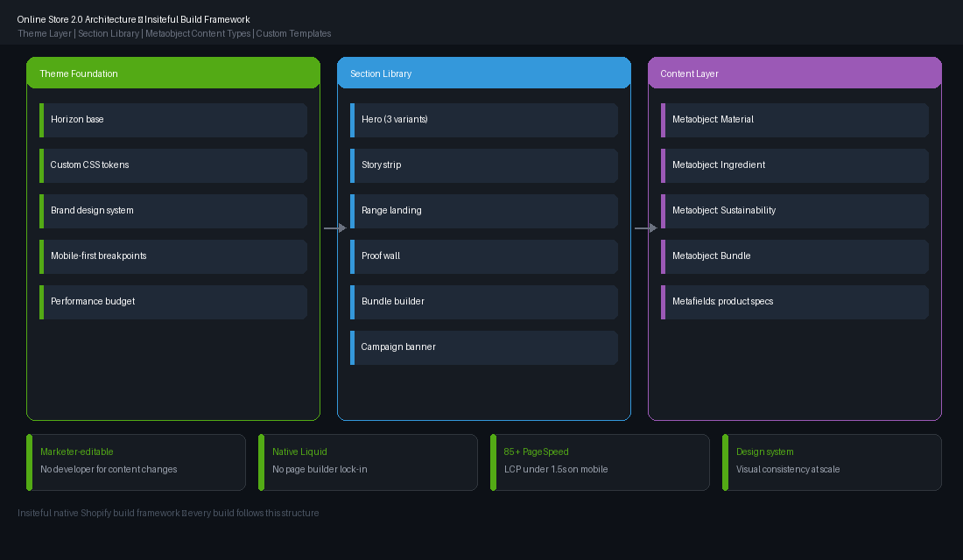Select the Performance budget item

pos(173,302)
